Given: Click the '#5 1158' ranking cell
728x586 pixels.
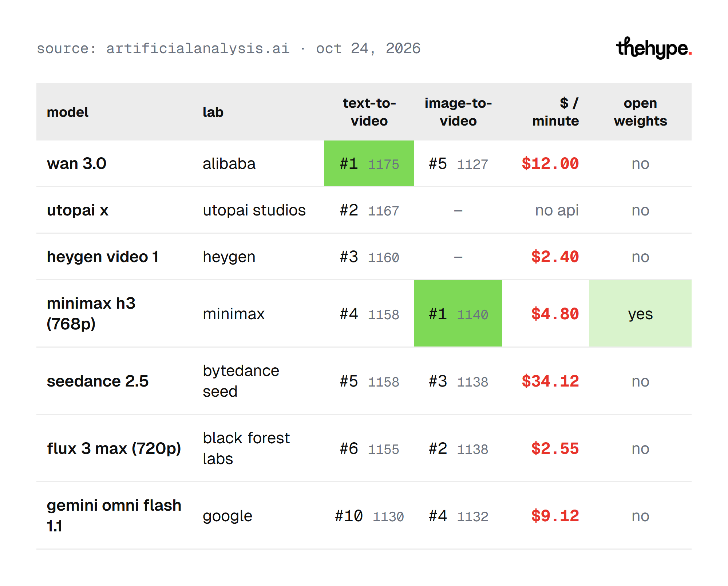Looking at the screenshot, I should point(369,381).
